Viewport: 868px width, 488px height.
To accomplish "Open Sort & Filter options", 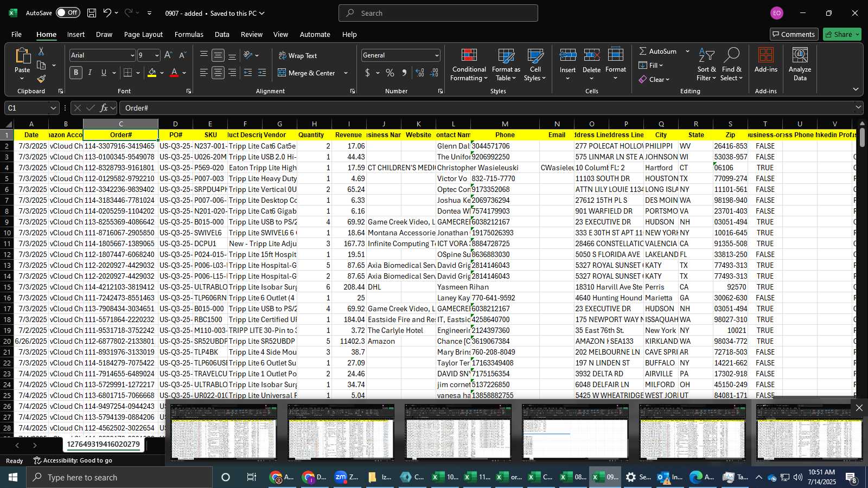I will coord(706,65).
